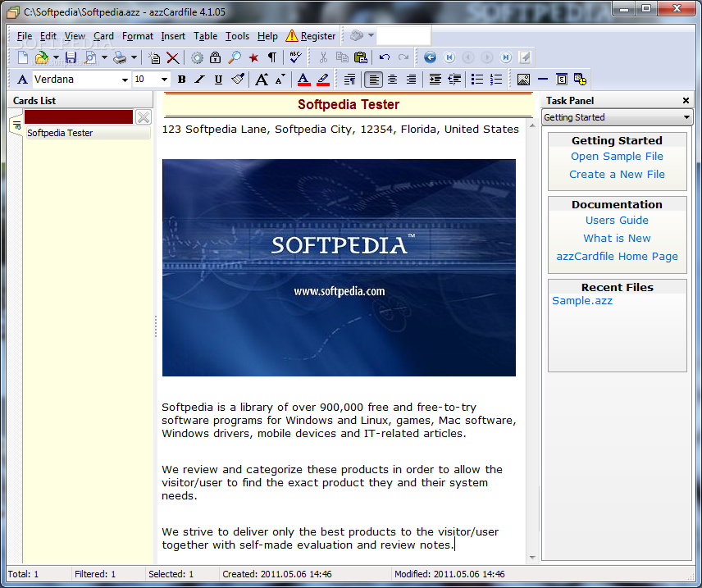Insert a picture with the image icon

[523, 80]
